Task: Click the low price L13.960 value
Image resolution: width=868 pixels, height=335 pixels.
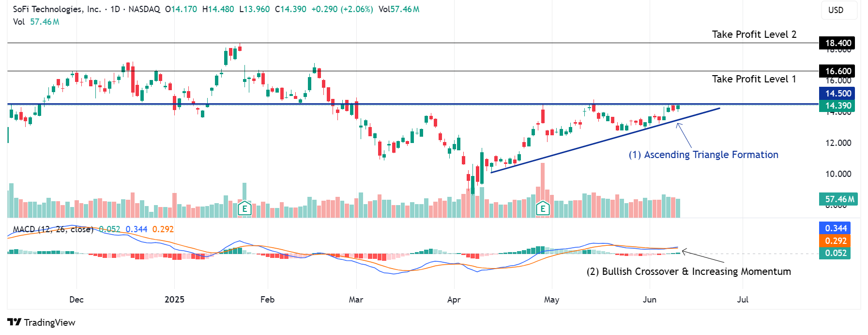Action: click(x=255, y=9)
